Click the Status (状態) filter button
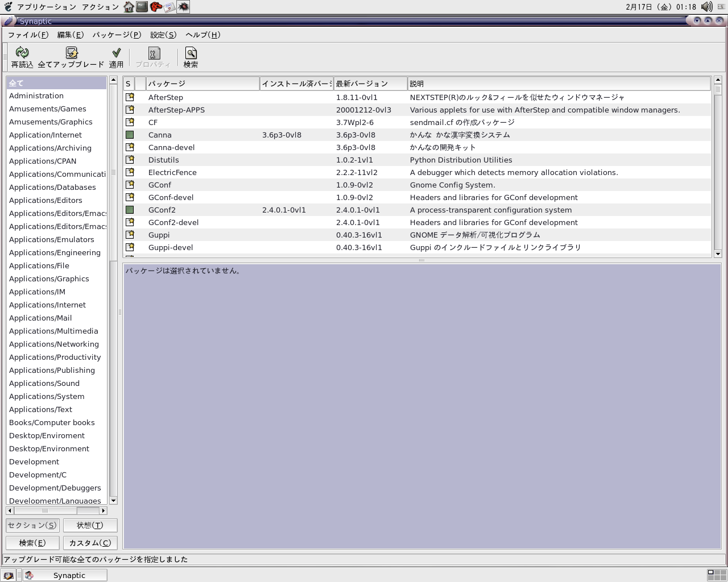 click(90, 525)
